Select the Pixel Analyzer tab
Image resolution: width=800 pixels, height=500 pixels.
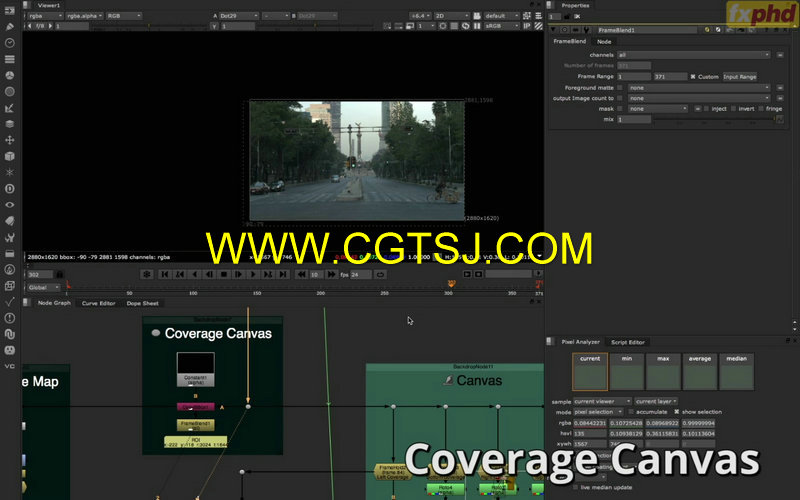580,342
